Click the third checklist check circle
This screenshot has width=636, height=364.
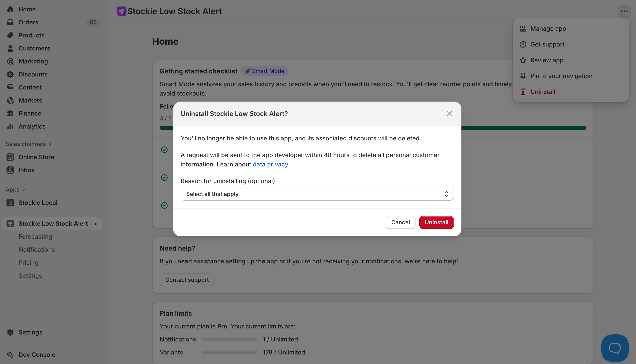(x=164, y=205)
